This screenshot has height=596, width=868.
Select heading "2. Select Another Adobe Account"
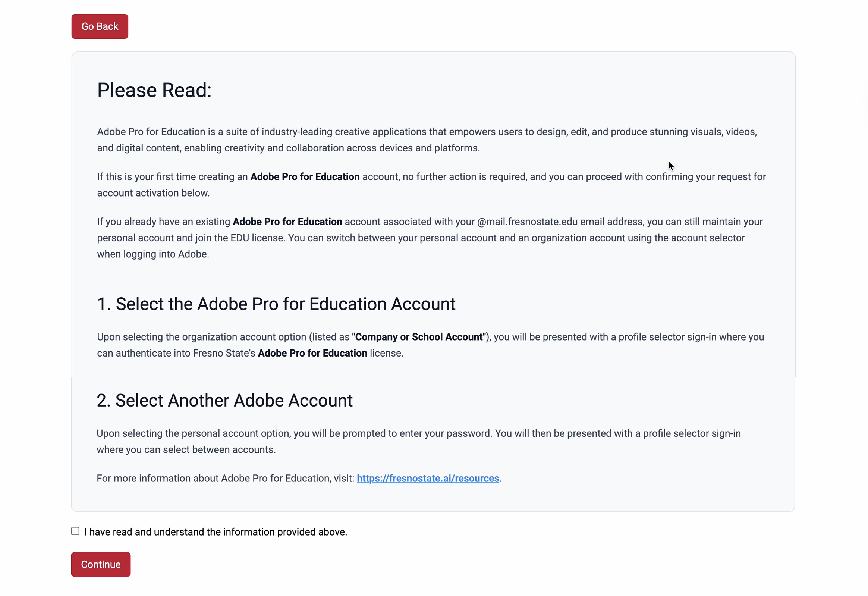pos(224,400)
